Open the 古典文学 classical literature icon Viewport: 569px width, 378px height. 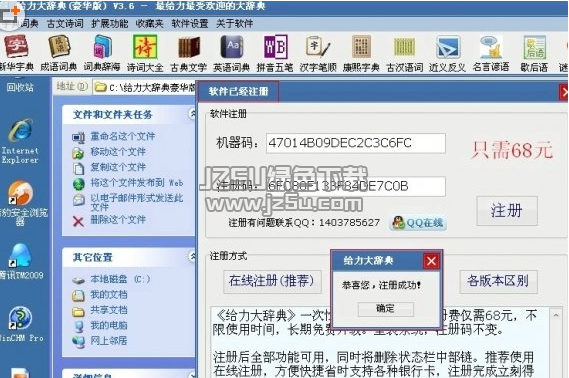pyautogui.click(x=188, y=53)
